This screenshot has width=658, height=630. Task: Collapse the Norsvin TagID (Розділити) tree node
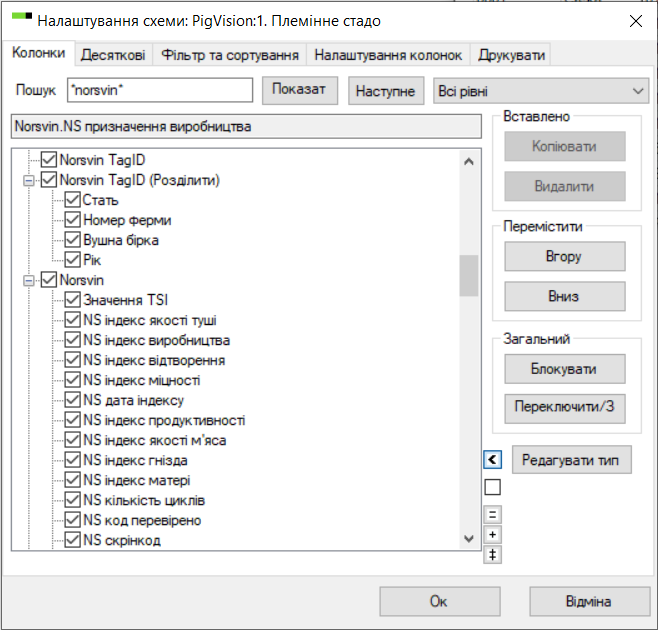(x=29, y=180)
